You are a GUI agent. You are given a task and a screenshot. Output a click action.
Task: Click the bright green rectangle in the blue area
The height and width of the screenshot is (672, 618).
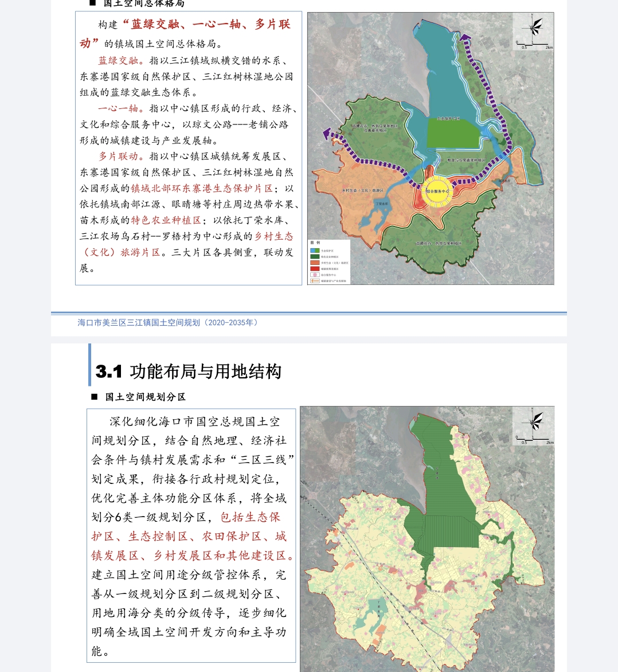pos(452,133)
